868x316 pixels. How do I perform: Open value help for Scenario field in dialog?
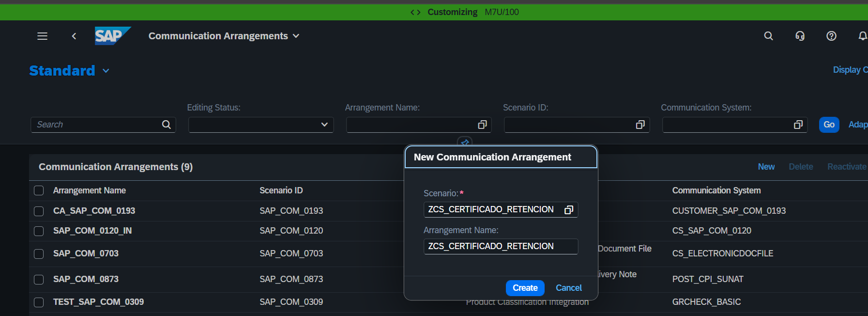coord(569,209)
